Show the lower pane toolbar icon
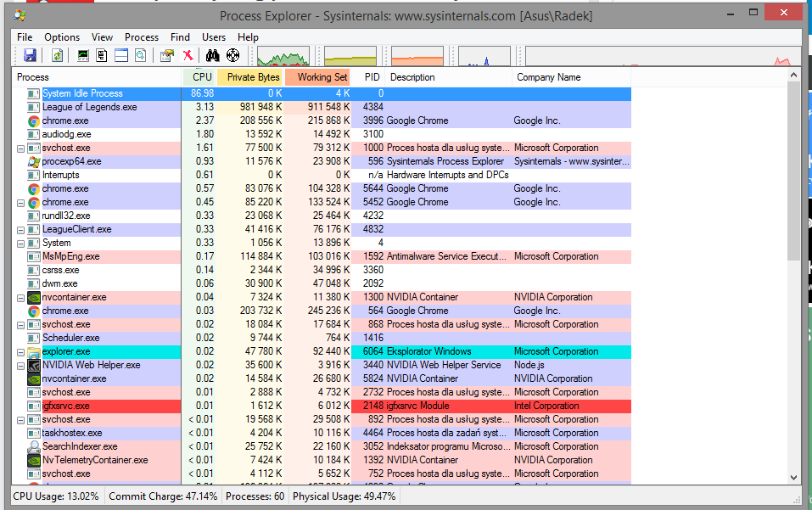Screen dimensions: 812x510 [121, 55]
